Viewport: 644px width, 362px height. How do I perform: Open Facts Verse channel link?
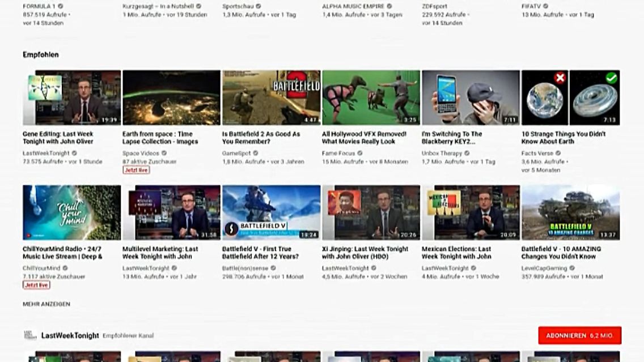537,153
